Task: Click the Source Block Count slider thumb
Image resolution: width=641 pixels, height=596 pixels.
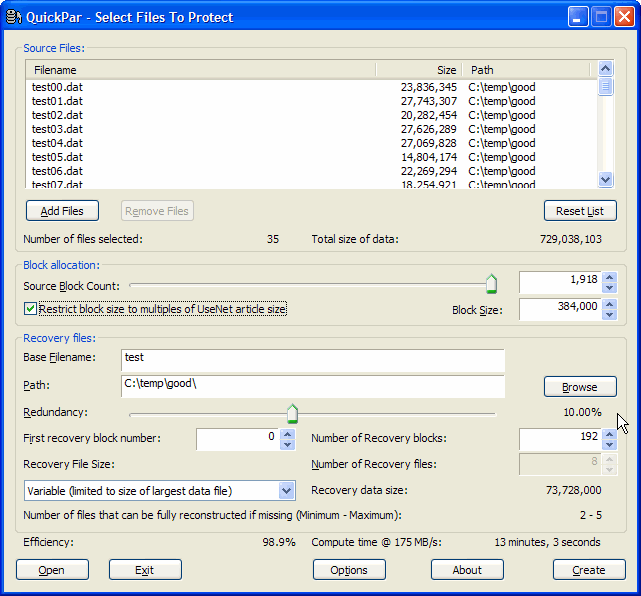Action: [491, 285]
